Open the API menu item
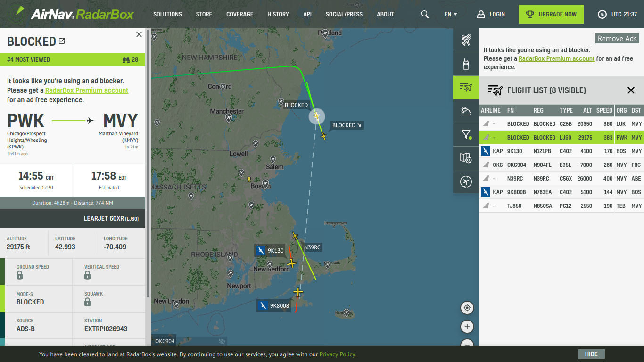The height and width of the screenshot is (362, 644). coord(307,14)
